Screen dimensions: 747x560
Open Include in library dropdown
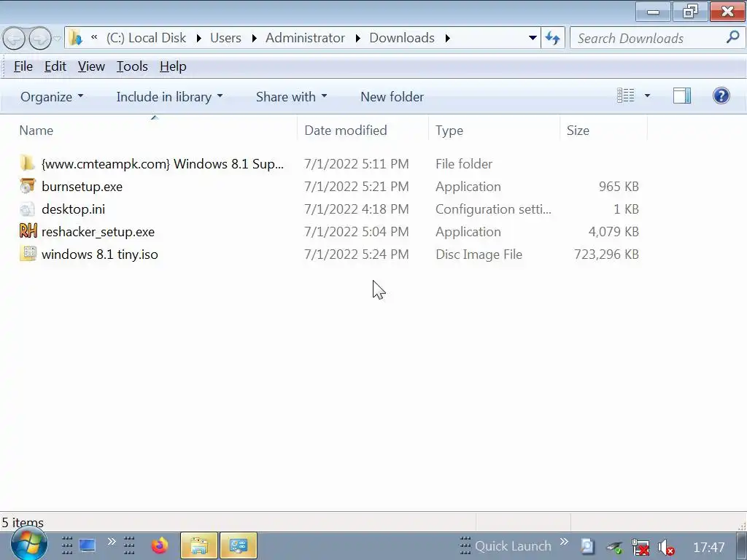[169, 97]
